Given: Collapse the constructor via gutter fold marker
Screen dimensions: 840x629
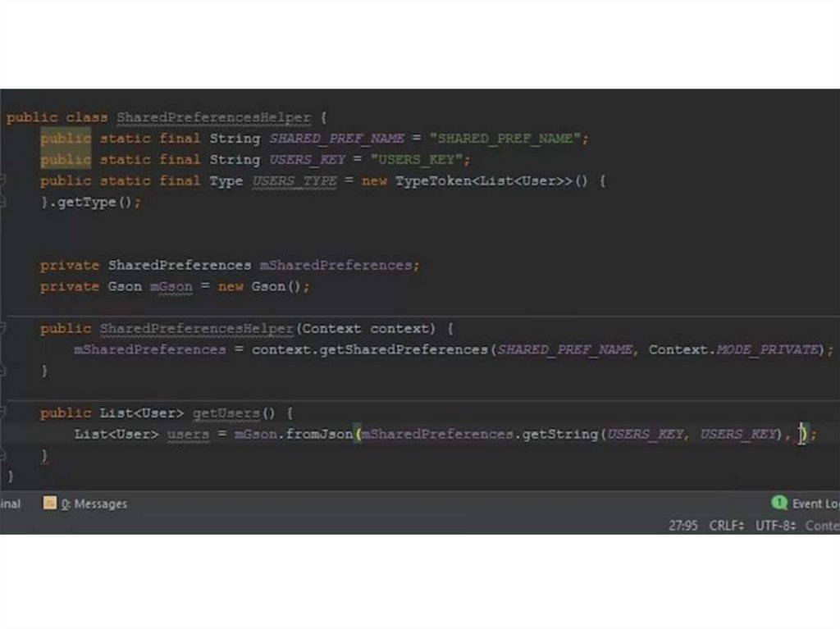Looking at the screenshot, I should pos(2,328).
